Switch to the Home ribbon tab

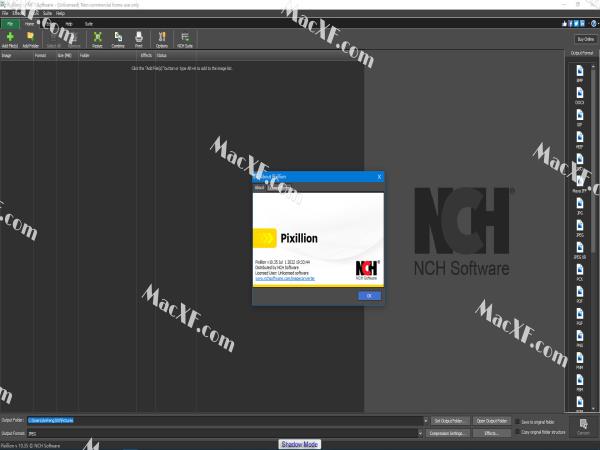[29, 24]
